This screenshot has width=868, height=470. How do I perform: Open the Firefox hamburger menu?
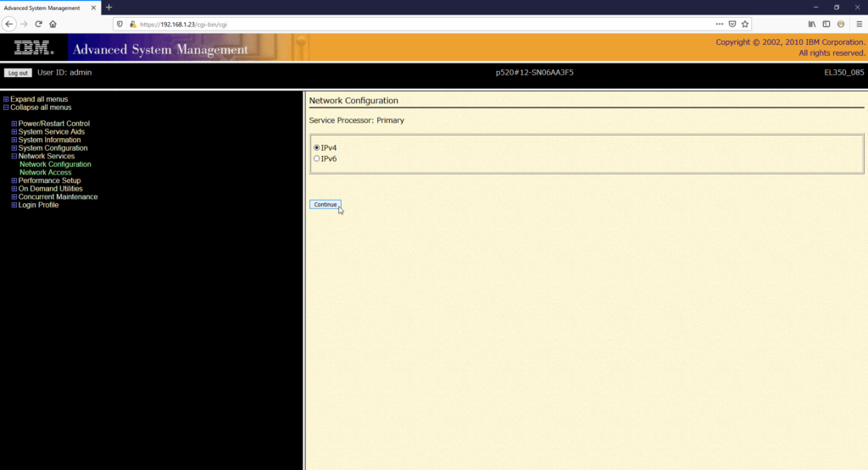coord(860,25)
